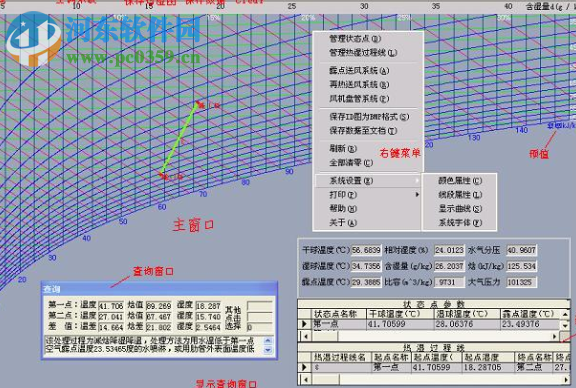Click 保存ID图为BMP格式 menu entry

(369, 117)
